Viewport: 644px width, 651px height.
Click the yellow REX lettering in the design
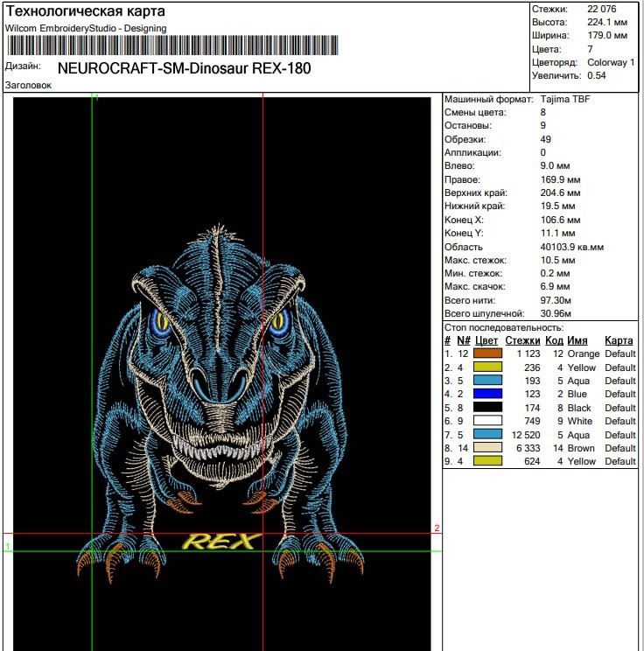tap(220, 542)
